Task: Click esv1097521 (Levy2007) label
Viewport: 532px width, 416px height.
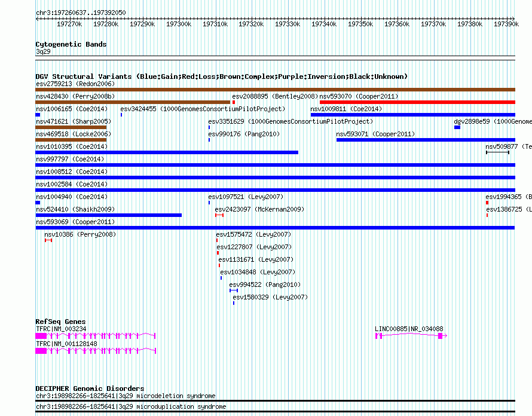Action: [246, 197]
